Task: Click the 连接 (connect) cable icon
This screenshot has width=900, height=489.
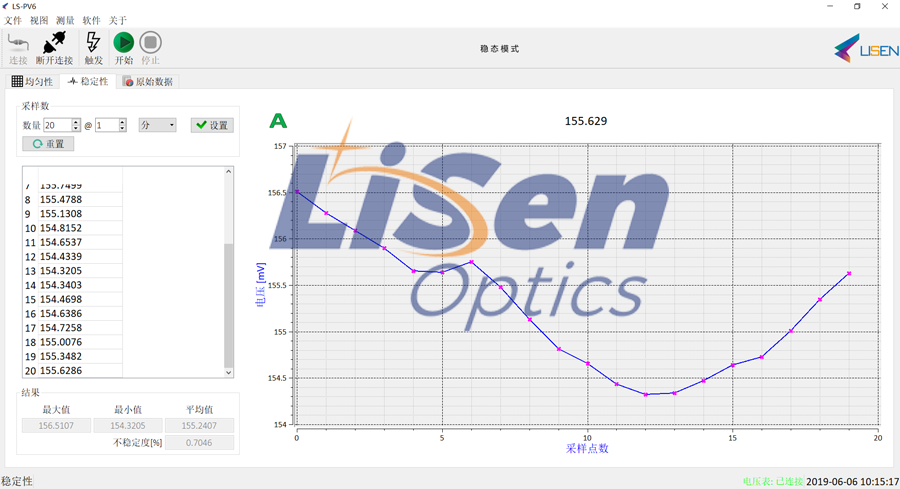Action: coord(18,43)
